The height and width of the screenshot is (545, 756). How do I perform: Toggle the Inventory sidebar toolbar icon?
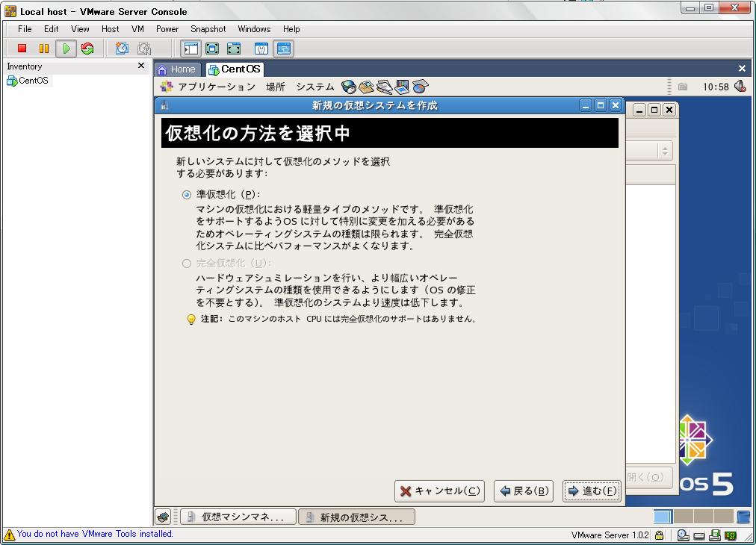pos(191,49)
